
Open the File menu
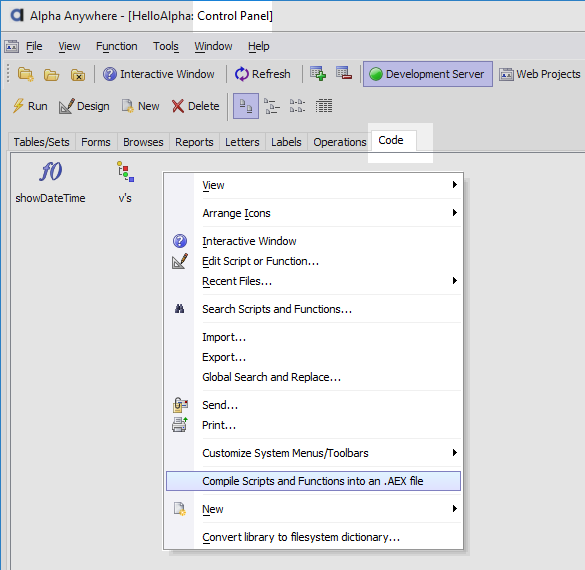point(34,46)
